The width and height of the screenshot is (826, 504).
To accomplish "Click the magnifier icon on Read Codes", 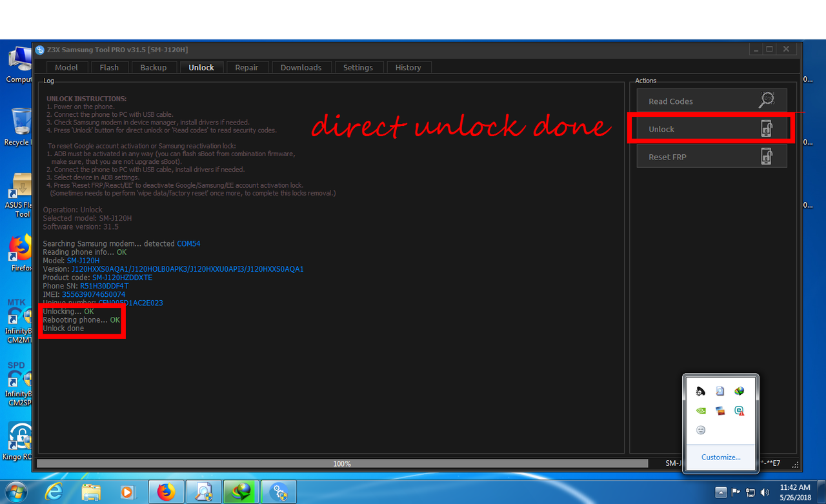I will (x=766, y=101).
